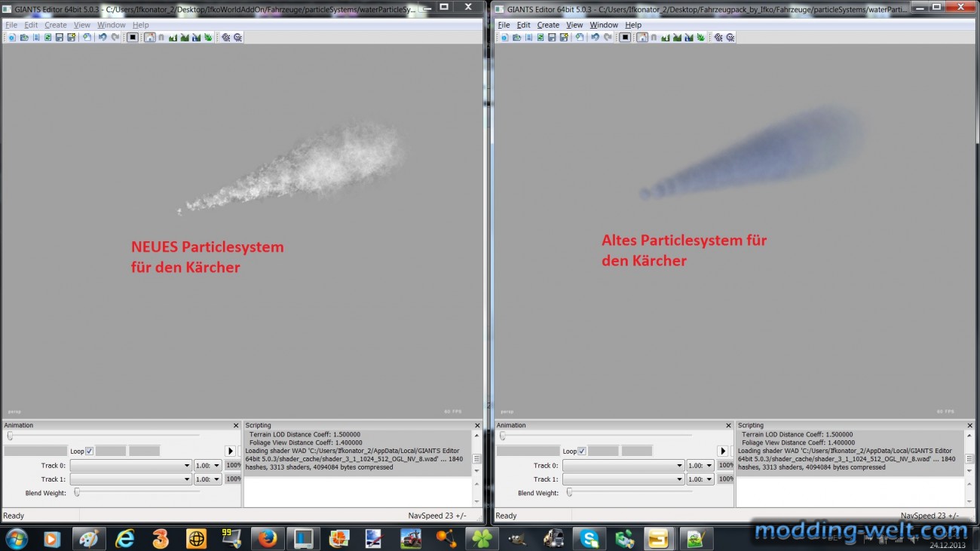980x551 pixels.
Task: Open Track 1 dropdown in left Animation panel
Action: coord(131,479)
